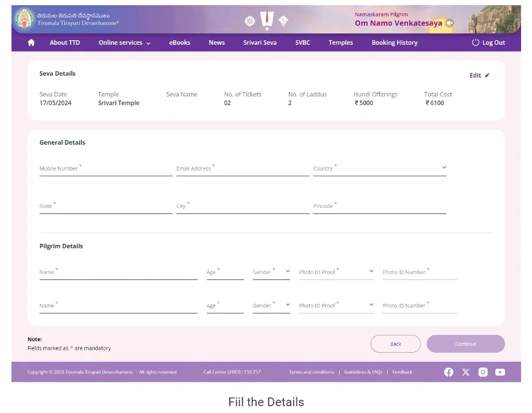Open Terms and conditions footer link
The height and width of the screenshot is (413, 532).
(x=311, y=372)
